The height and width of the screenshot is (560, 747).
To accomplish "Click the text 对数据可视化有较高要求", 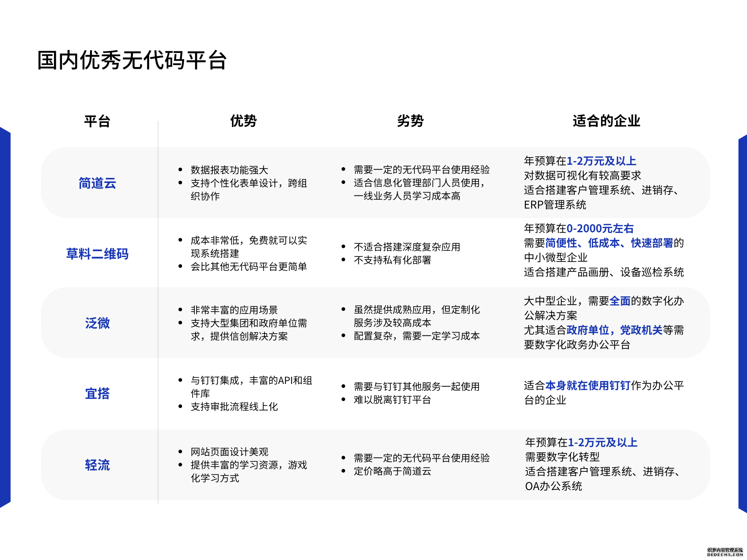I will [582, 175].
